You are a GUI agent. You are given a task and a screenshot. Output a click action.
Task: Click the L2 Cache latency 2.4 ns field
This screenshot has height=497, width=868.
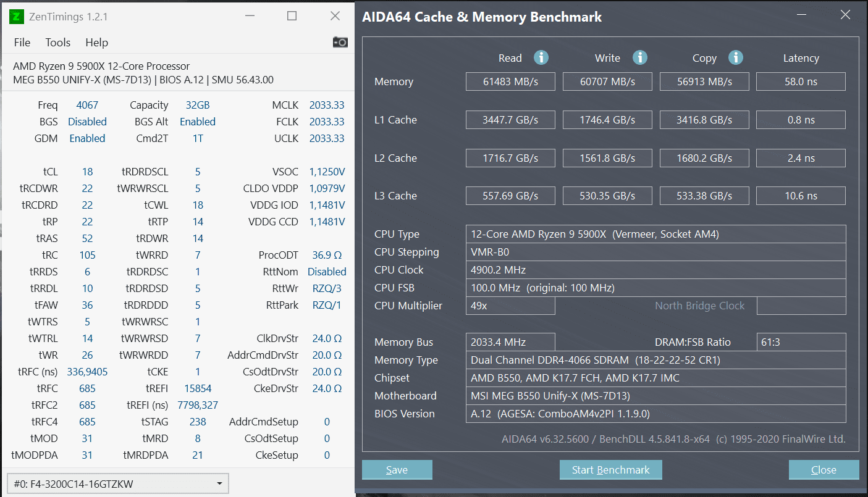pyautogui.click(x=801, y=158)
